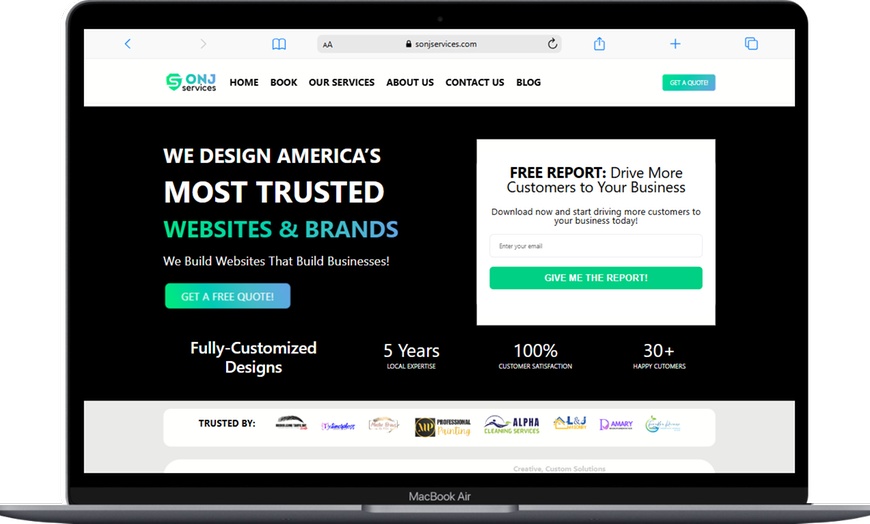Screen dimensions: 870x524
Task: Open the ABOUT US page link
Action: (x=410, y=82)
